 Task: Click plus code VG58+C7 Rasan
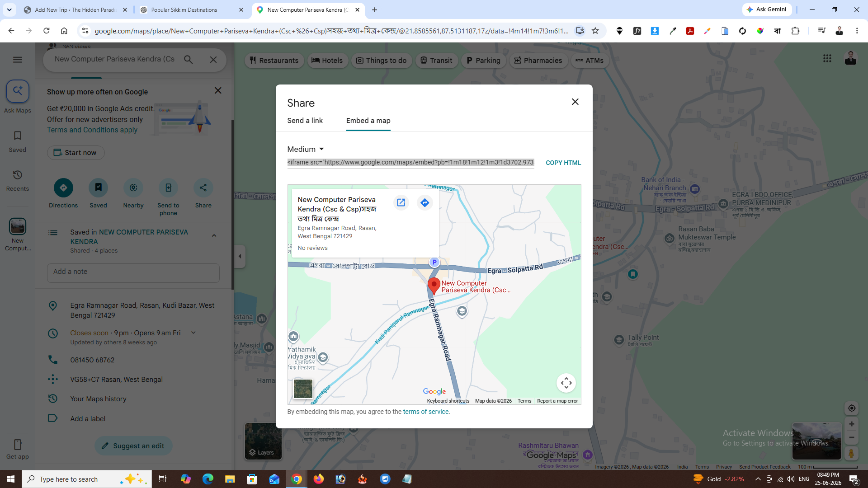pos(116,380)
